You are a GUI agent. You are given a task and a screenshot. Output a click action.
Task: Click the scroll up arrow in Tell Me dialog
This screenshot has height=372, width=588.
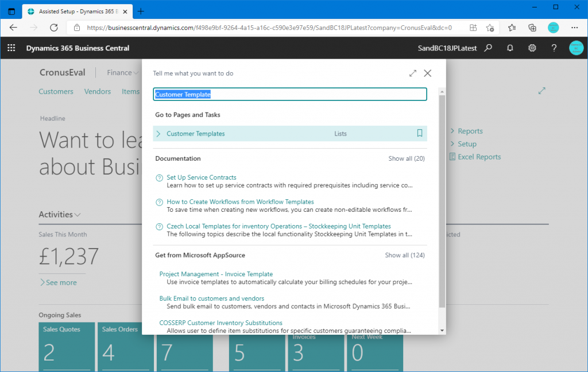pos(442,91)
